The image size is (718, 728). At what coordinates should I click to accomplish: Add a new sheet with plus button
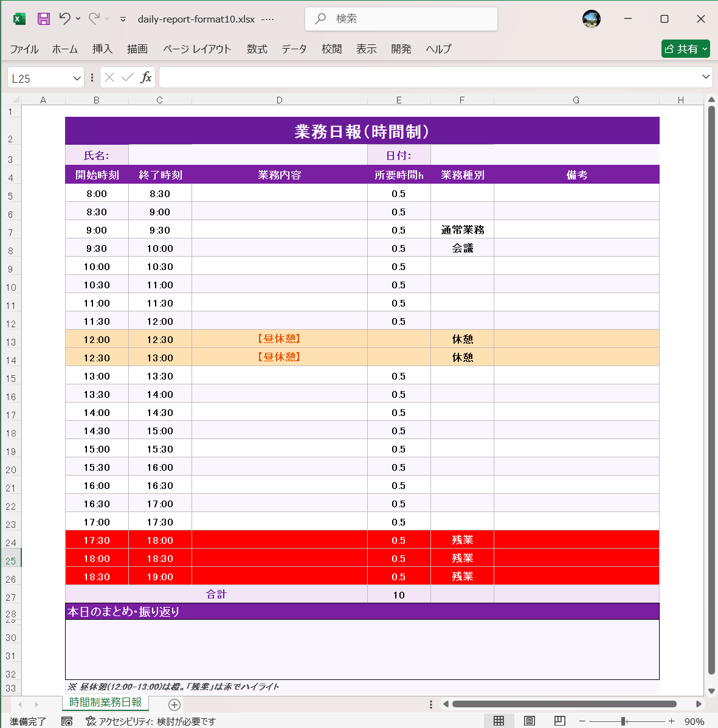click(174, 704)
